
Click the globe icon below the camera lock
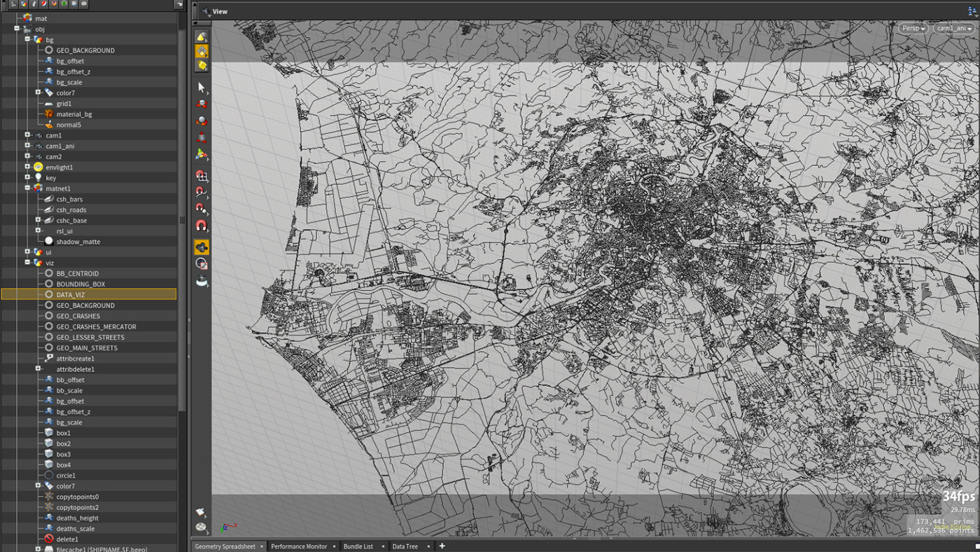(x=202, y=263)
